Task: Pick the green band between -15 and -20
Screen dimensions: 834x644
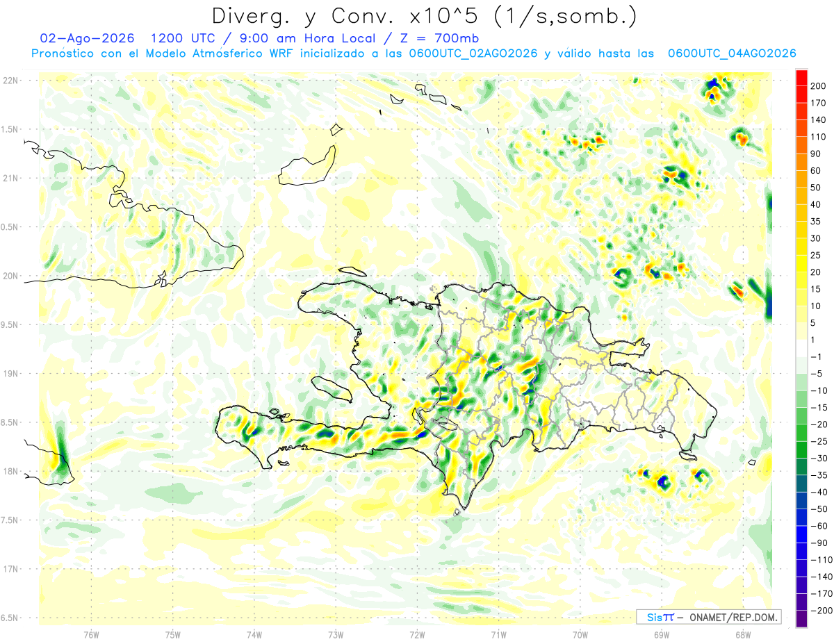Action: pos(801,417)
